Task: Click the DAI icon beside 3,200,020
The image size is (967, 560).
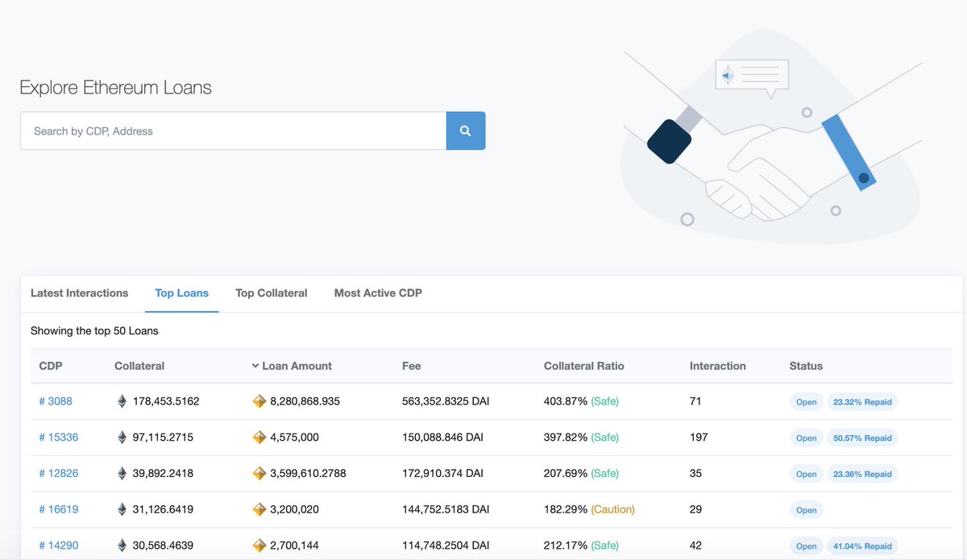Action: tap(259, 509)
